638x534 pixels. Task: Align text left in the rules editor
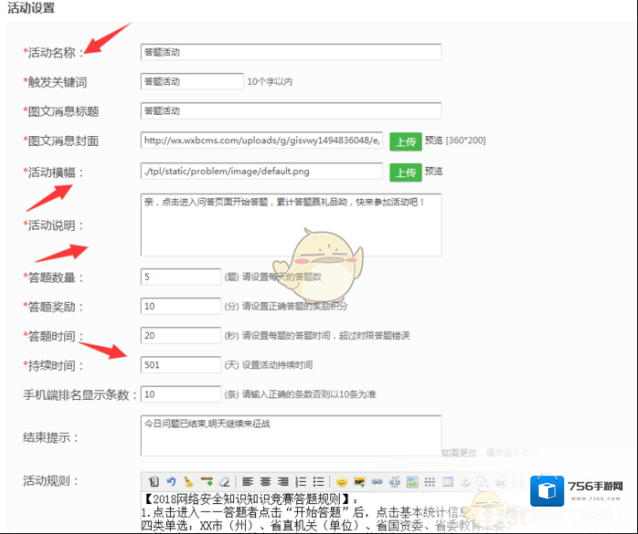tap(247, 481)
